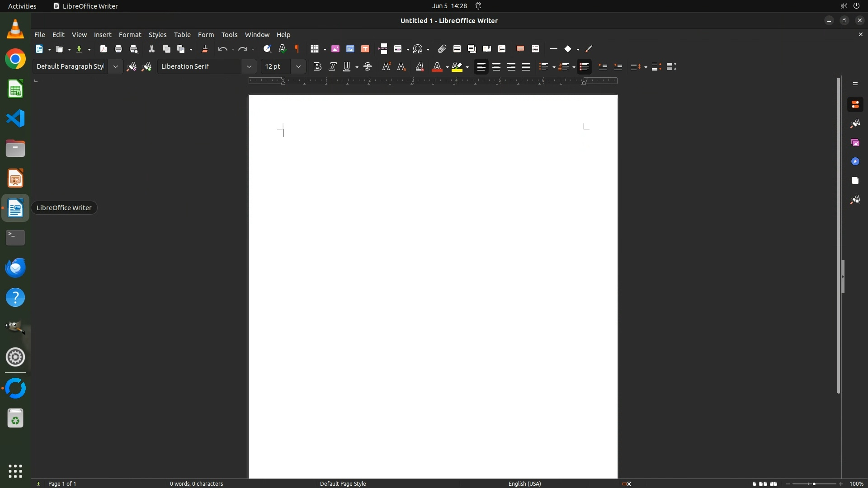
Task: Expand the Paragraph Style dropdown
Action: pos(116,67)
